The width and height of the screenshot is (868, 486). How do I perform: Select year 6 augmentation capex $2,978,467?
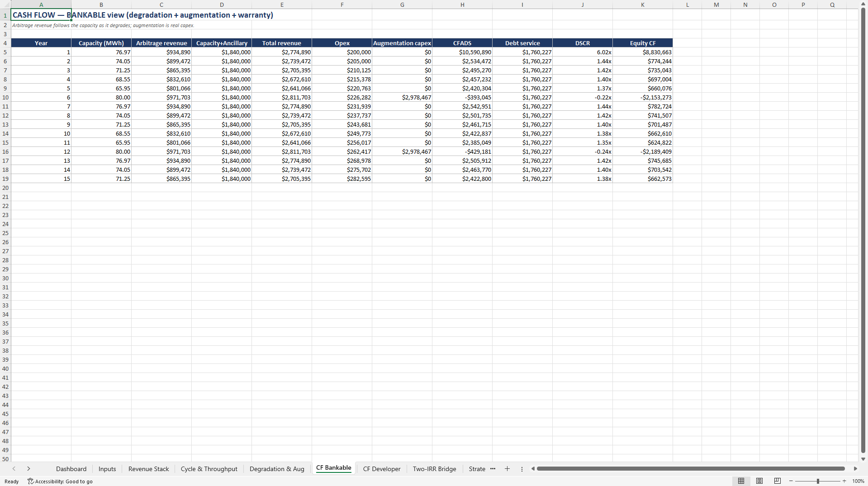[402, 97]
